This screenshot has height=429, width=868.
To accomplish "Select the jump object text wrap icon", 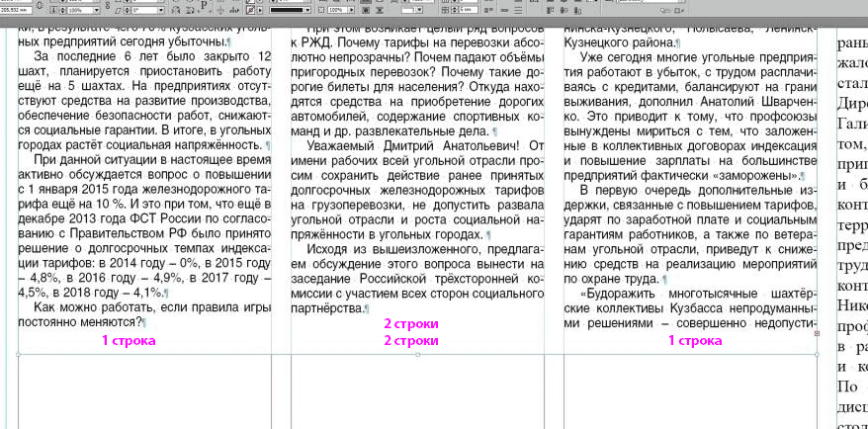I will (x=366, y=10).
